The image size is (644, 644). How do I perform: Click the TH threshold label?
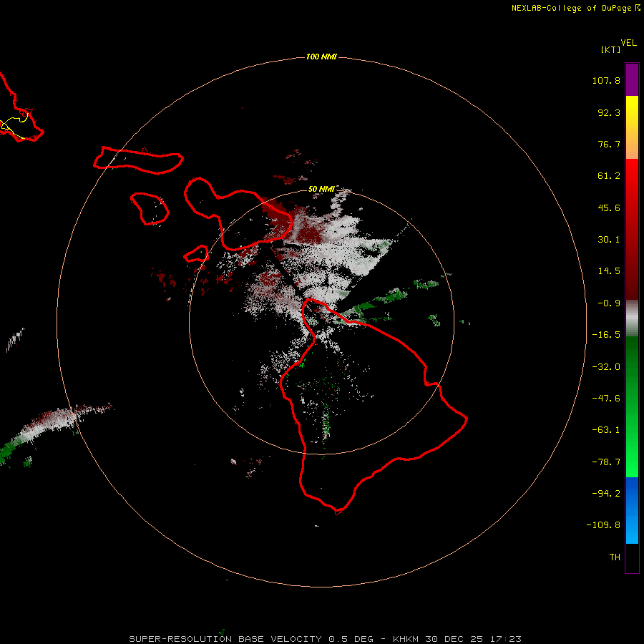pyautogui.click(x=615, y=557)
